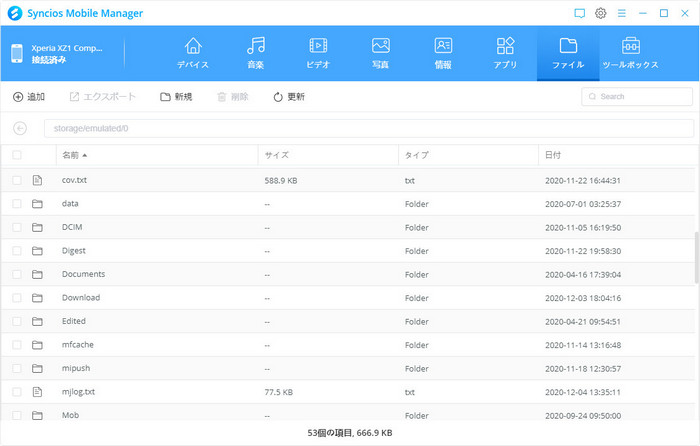Check the data folder checkbox
The width and height of the screenshot is (700, 446).
17,204
